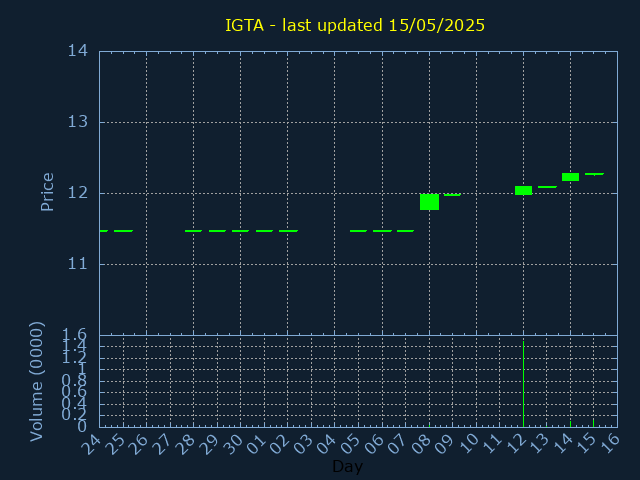The width and height of the screenshot is (640, 480).
Task: Click the price dash on day 07
Action: [x=405, y=231]
